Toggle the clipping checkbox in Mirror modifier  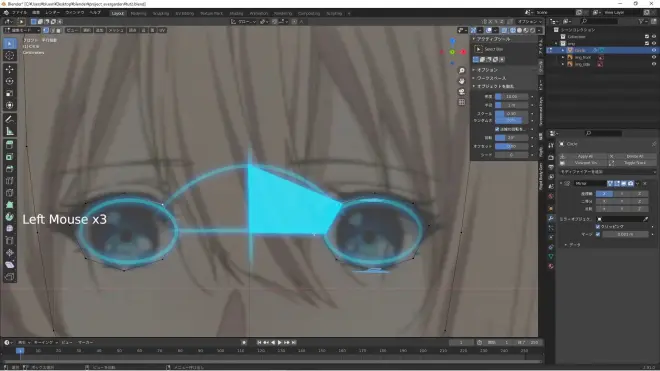pos(598,227)
